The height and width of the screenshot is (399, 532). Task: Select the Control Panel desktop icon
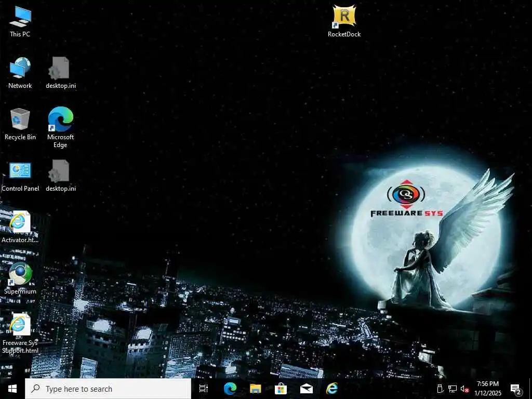pos(20,176)
